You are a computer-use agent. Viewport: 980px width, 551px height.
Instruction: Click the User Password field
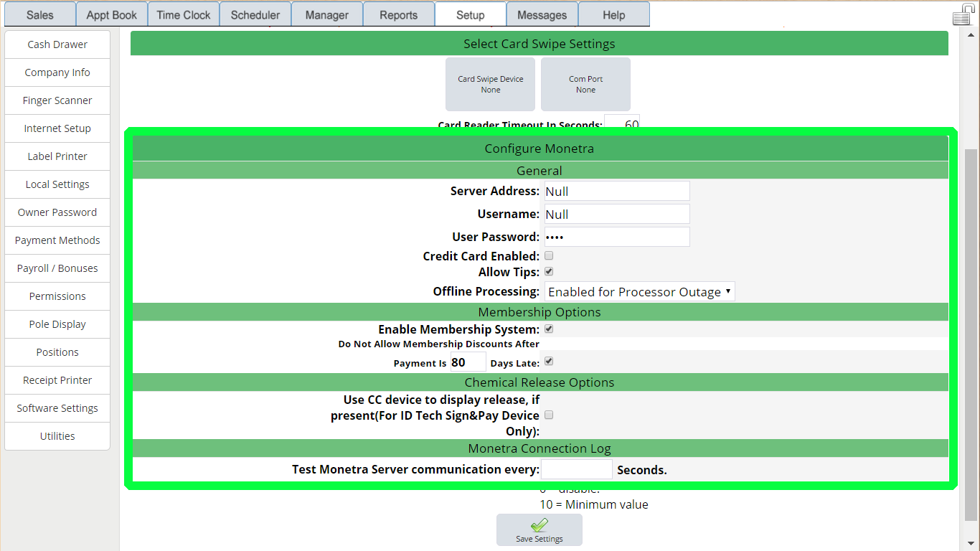[617, 237]
